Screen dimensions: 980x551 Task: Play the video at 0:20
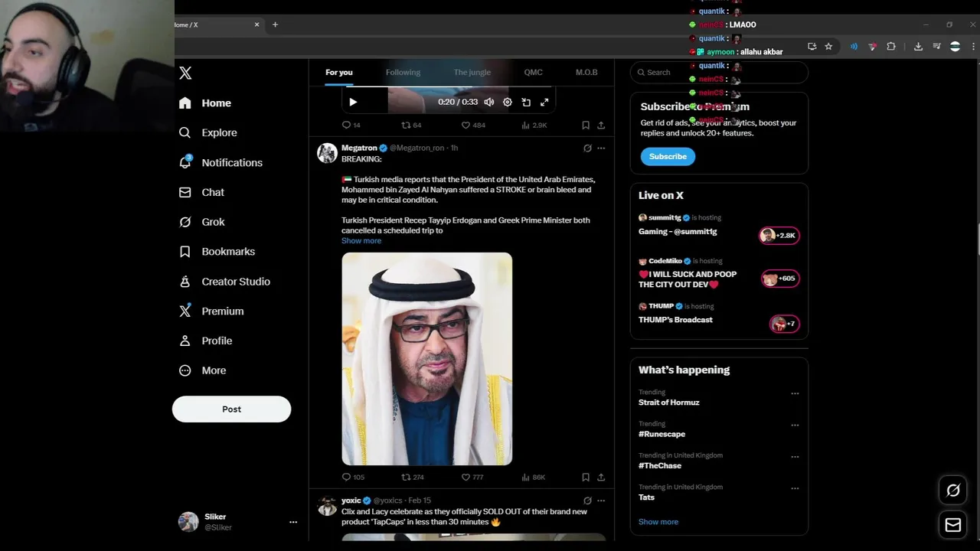353,102
